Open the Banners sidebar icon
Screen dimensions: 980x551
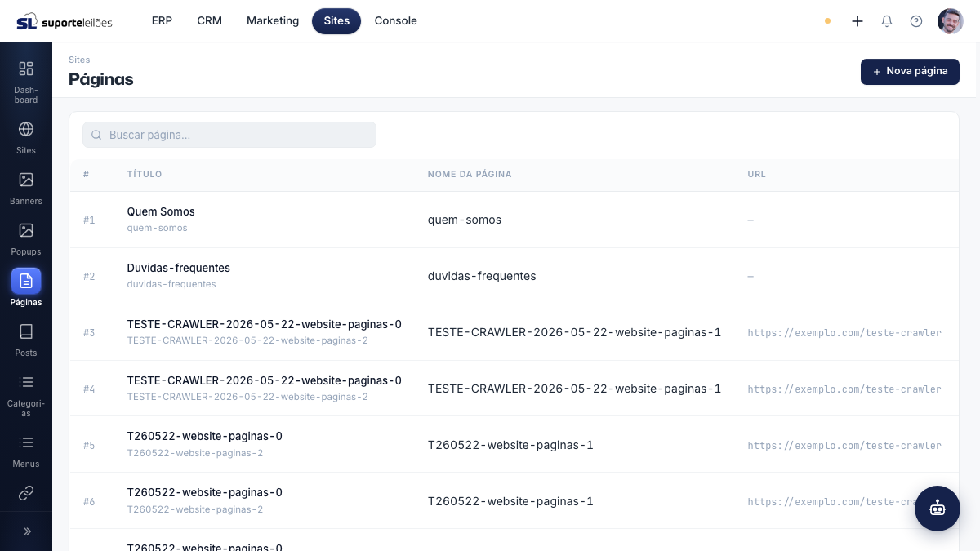pos(26,180)
